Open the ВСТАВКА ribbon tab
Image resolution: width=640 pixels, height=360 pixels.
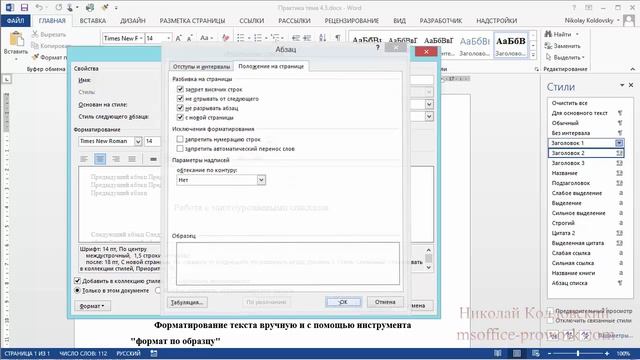tap(93, 20)
